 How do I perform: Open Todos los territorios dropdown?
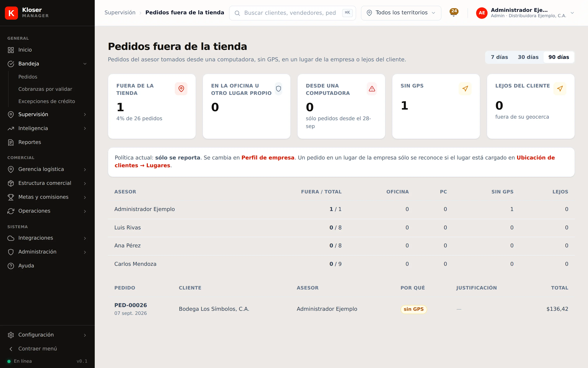(x=401, y=13)
